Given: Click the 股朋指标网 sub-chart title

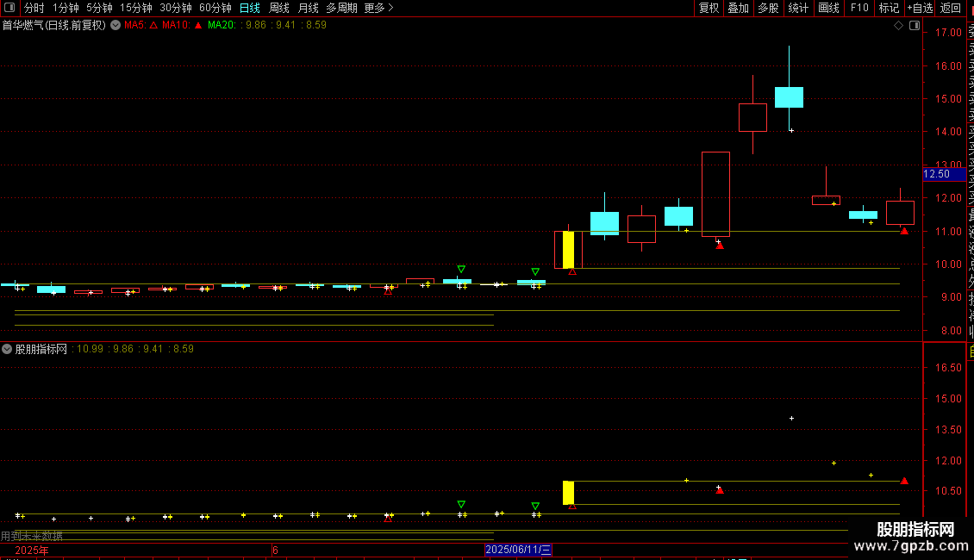Looking at the screenshot, I should [x=41, y=349].
